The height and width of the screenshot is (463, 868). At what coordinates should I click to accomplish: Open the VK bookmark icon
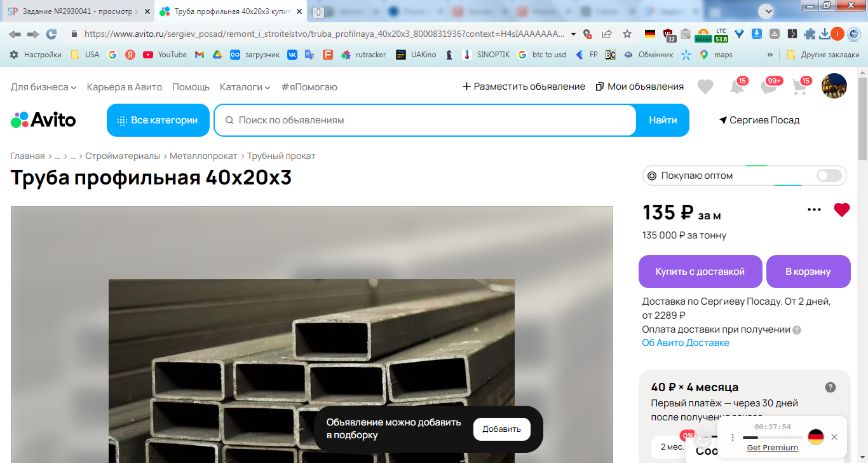292,55
